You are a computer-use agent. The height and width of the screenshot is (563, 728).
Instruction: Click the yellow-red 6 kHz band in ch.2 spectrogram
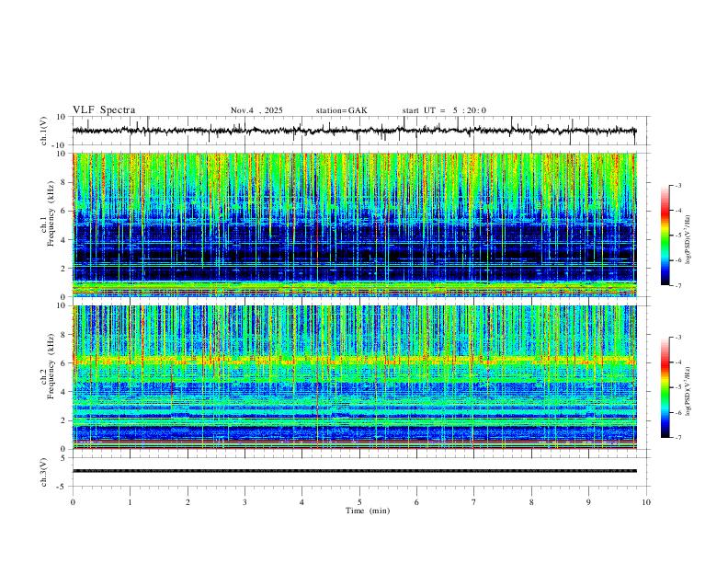click(354, 360)
